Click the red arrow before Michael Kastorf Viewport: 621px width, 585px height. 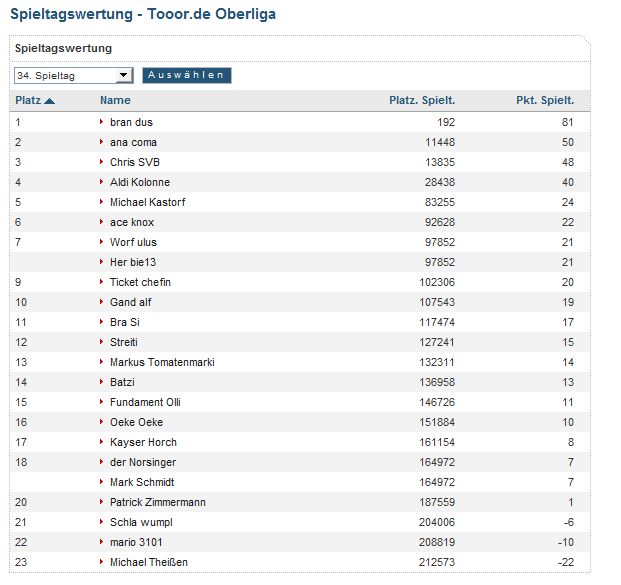pos(102,202)
